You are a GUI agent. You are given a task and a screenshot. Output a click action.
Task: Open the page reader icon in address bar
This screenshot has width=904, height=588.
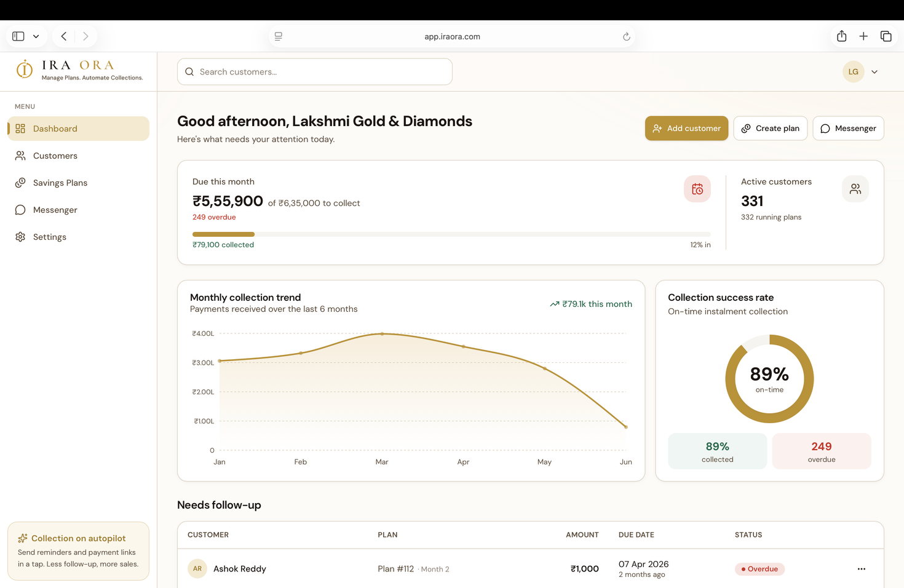click(279, 36)
